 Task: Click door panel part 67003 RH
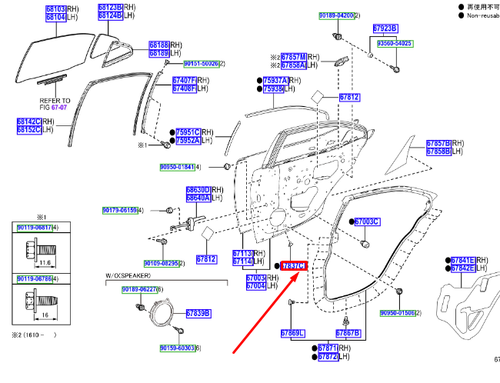click(256, 278)
